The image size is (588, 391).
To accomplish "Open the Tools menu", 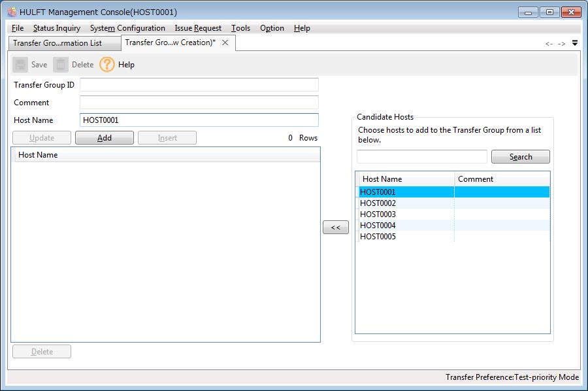I will (x=240, y=28).
